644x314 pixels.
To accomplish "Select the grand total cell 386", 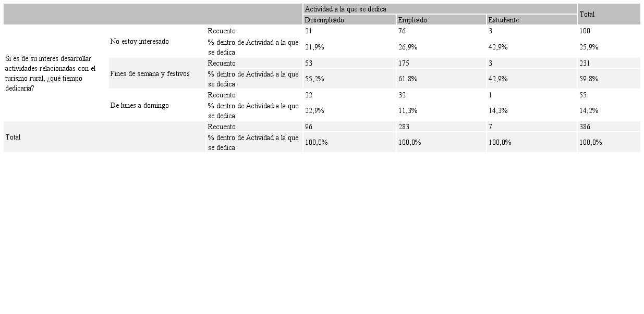I will [585, 127].
